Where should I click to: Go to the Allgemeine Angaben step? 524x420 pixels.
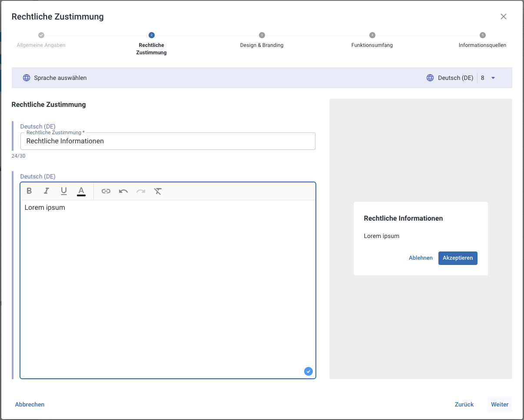click(x=41, y=45)
